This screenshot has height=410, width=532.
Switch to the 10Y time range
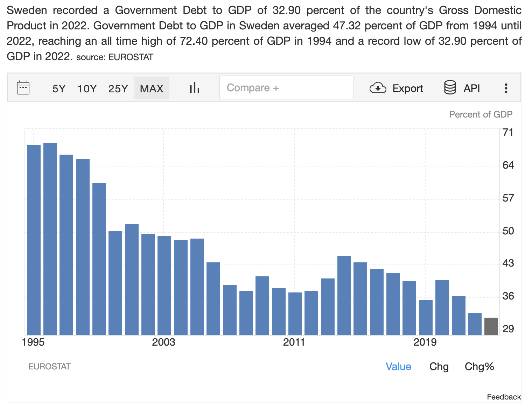tap(87, 89)
